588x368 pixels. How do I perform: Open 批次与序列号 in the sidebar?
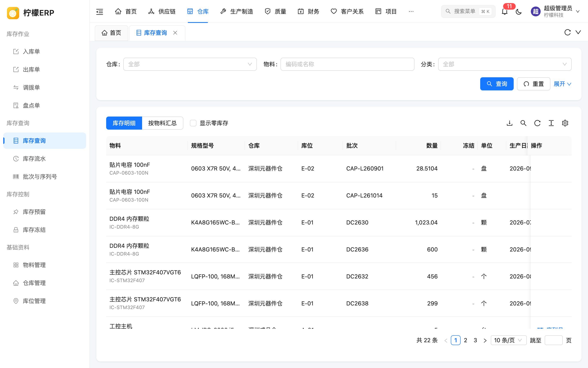tap(45, 177)
